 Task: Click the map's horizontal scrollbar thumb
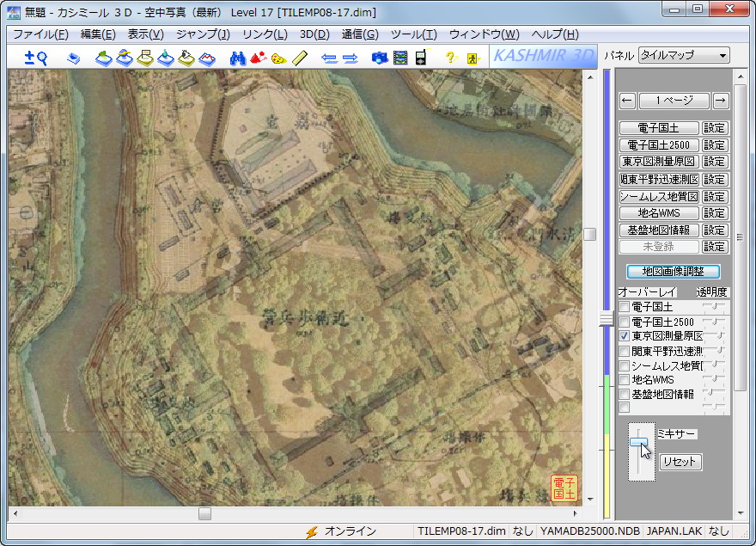coord(204,513)
